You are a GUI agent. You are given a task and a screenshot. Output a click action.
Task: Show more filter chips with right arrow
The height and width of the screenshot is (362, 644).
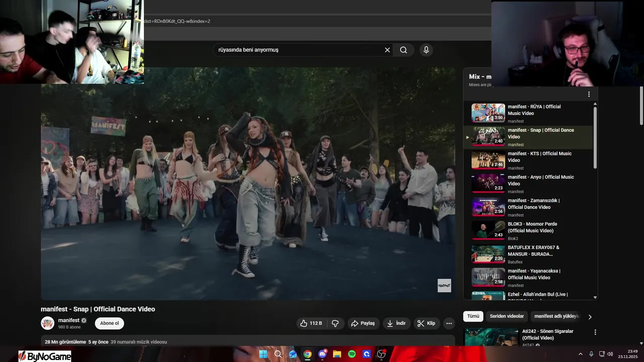(590, 317)
